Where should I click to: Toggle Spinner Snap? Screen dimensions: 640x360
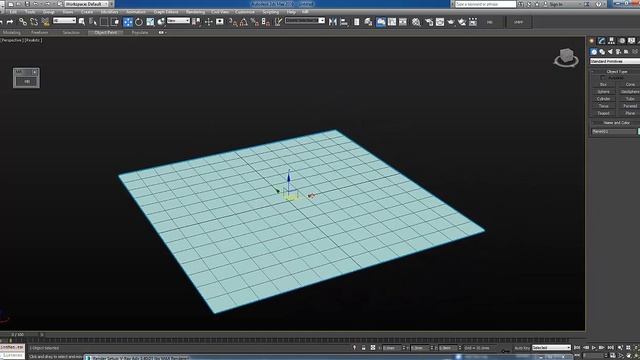coord(266,22)
